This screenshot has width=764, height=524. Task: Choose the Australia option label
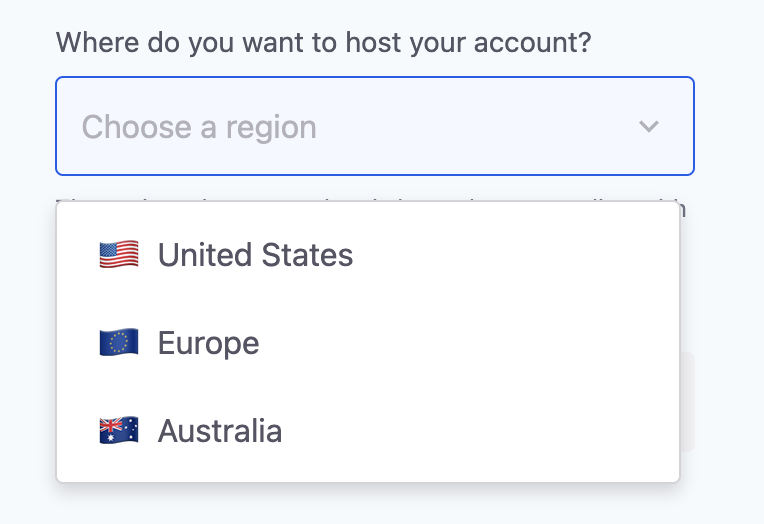[x=220, y=431]
